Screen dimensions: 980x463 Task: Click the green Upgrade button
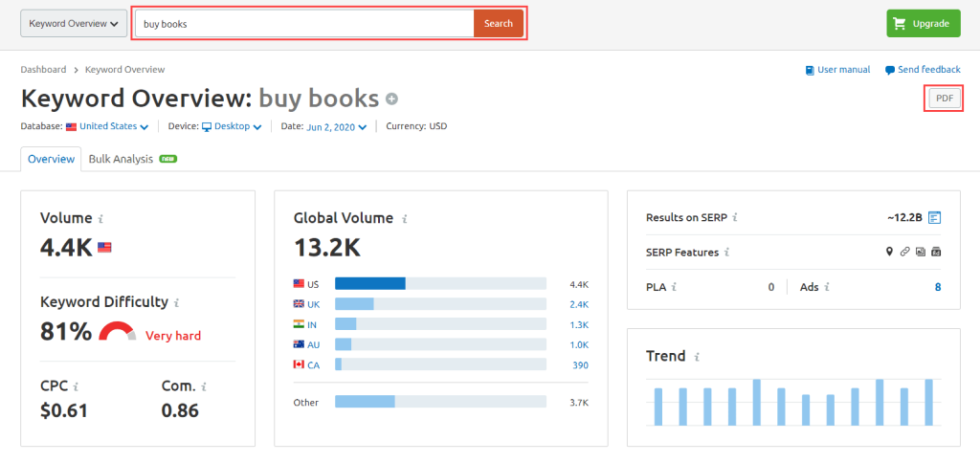924,24
